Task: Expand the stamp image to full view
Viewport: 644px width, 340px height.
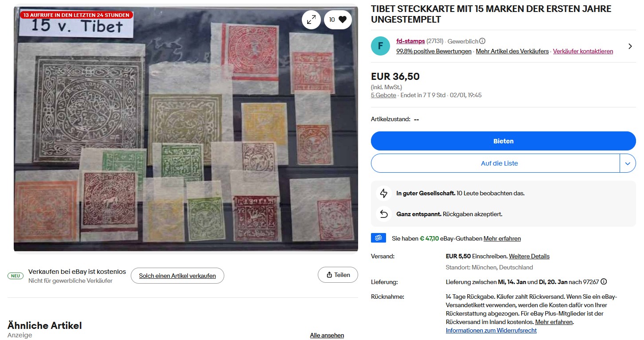Action: [311, 20]
